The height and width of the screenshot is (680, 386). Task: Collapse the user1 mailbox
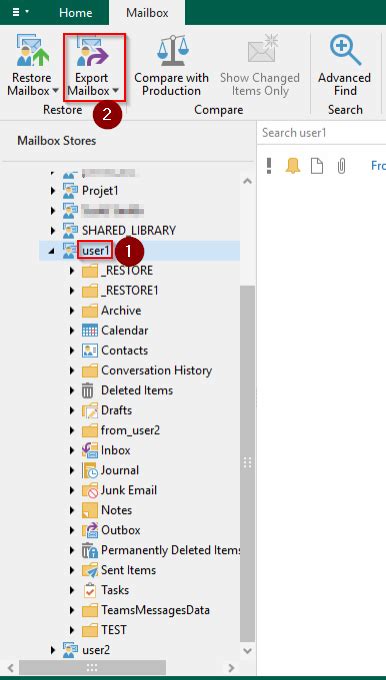pos(52,251)
